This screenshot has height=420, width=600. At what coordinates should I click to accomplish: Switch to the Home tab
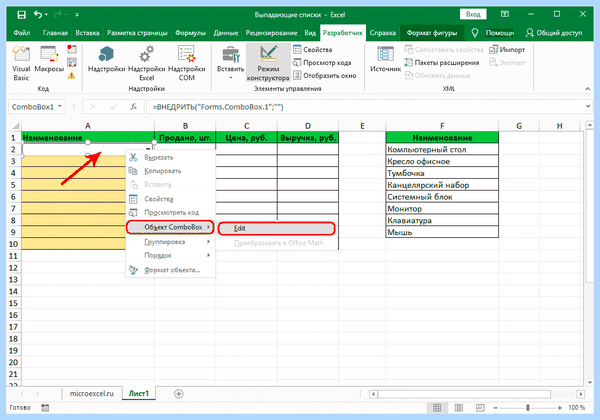pos(55,33)
